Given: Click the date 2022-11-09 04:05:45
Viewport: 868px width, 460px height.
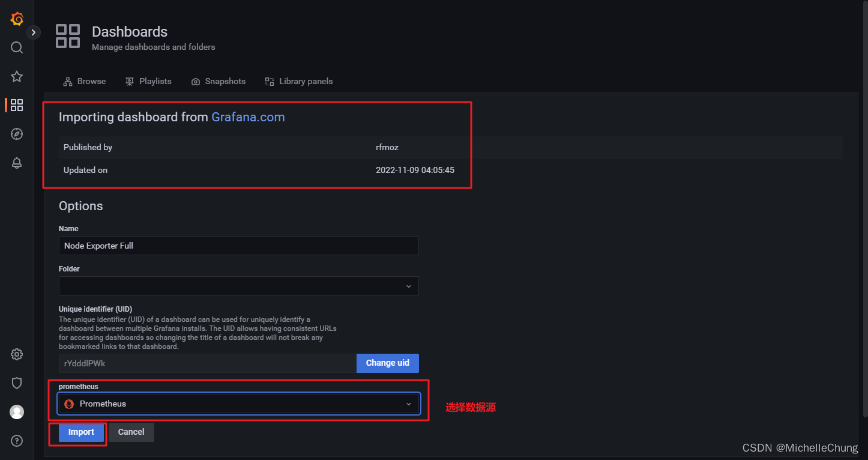Looking at the screenshot, I should (x=415, y=170).
